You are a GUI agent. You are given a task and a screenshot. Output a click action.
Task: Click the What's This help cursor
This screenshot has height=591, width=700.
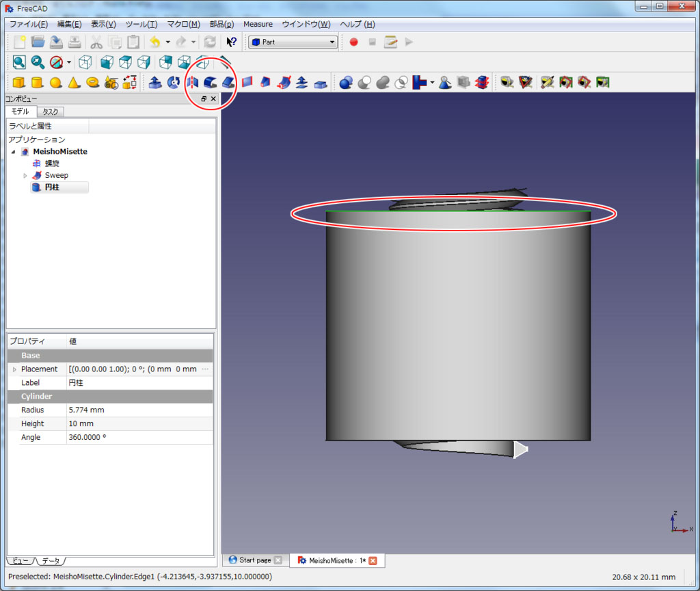coord(231,42)
